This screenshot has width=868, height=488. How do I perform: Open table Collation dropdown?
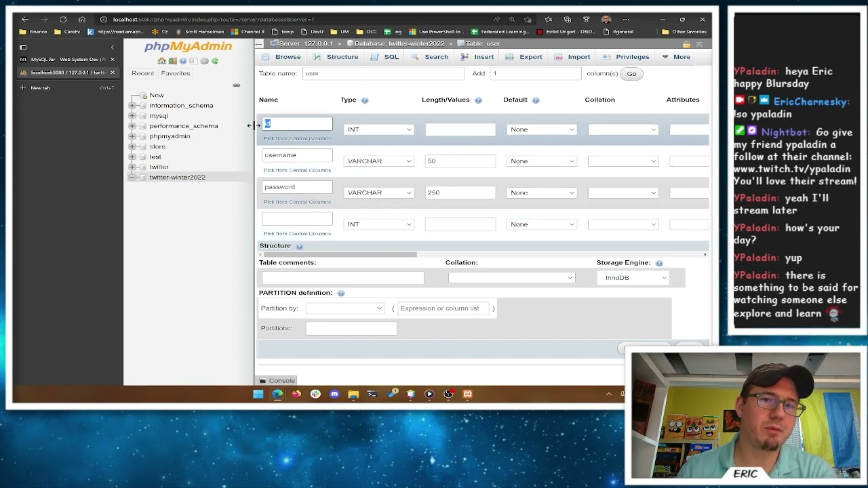tap(511, 278)
